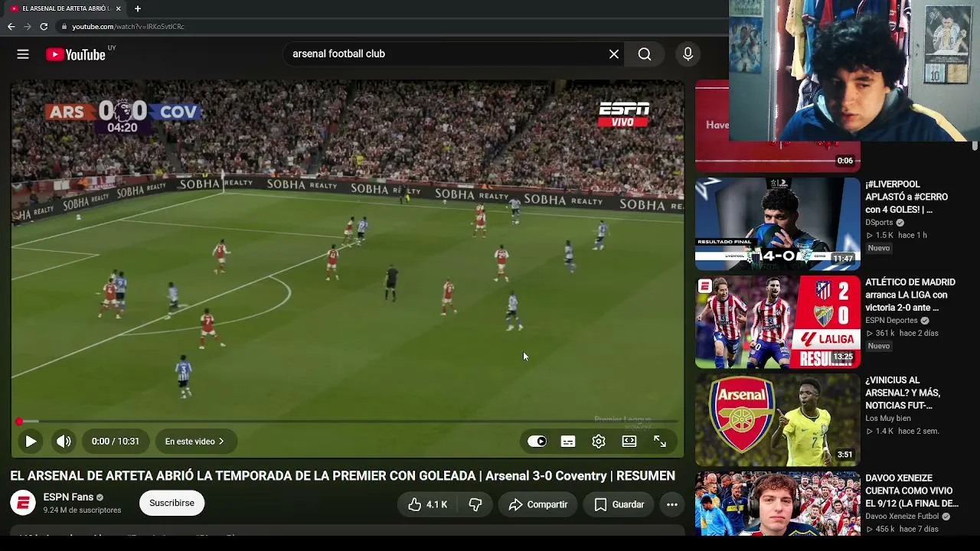The height and width of the screenshot is (551, 980).
Task: Run search with the magnifier button
Action: [645, 54]
